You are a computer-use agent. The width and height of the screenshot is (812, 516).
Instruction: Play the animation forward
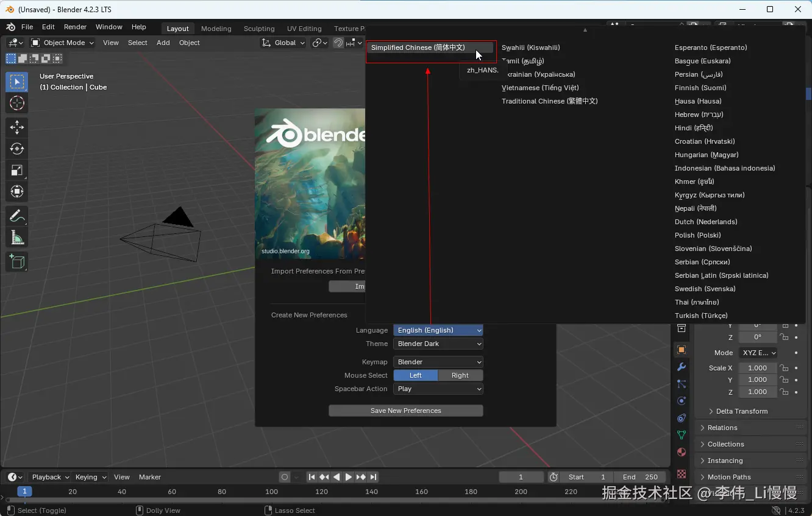(349, 477)
